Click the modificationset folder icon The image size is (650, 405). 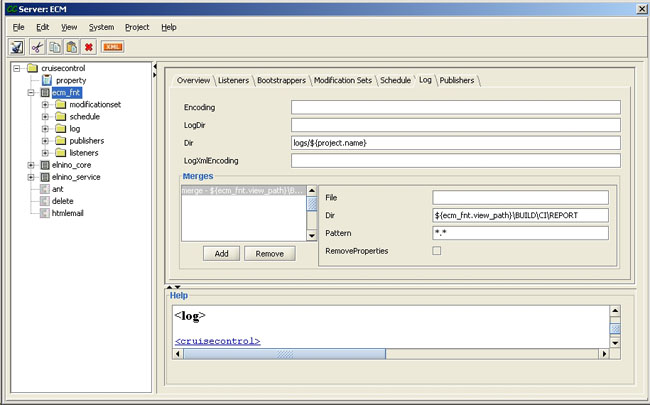(61, 104)
